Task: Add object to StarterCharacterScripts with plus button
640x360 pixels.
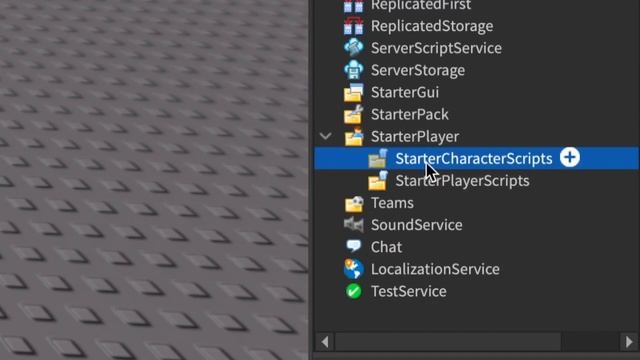Action: (x=570, y=158)
